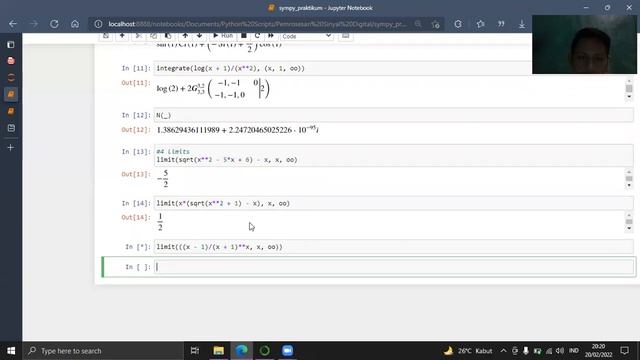The width and height of the screenshot is (640, 360).
Task: Click running cell with limit power x
Action: coord(393,247)
